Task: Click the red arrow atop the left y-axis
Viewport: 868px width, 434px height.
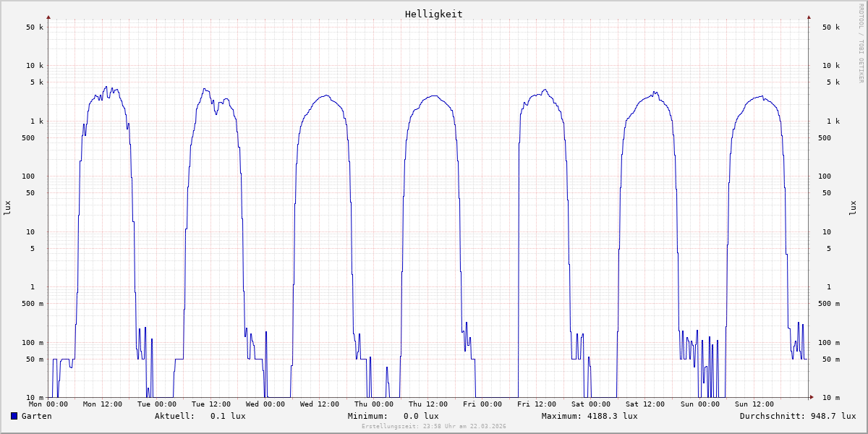Action: tap(48, 17)
